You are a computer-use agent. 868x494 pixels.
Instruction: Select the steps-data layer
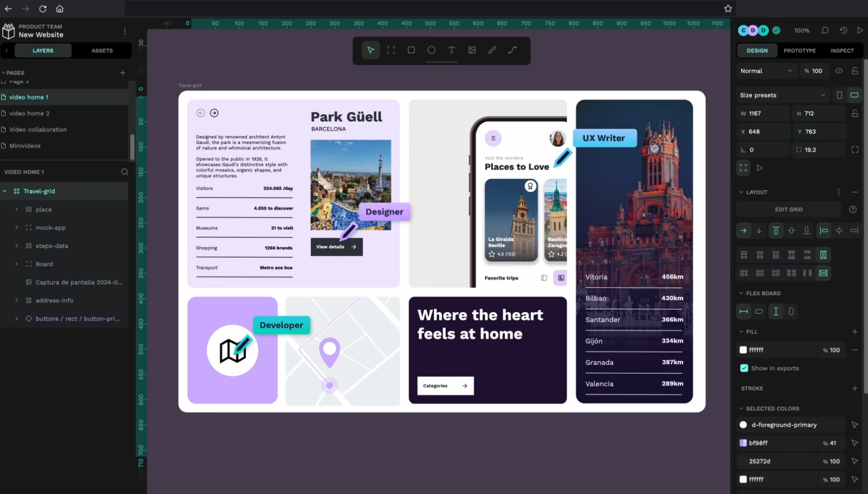[x=52, y=246]
